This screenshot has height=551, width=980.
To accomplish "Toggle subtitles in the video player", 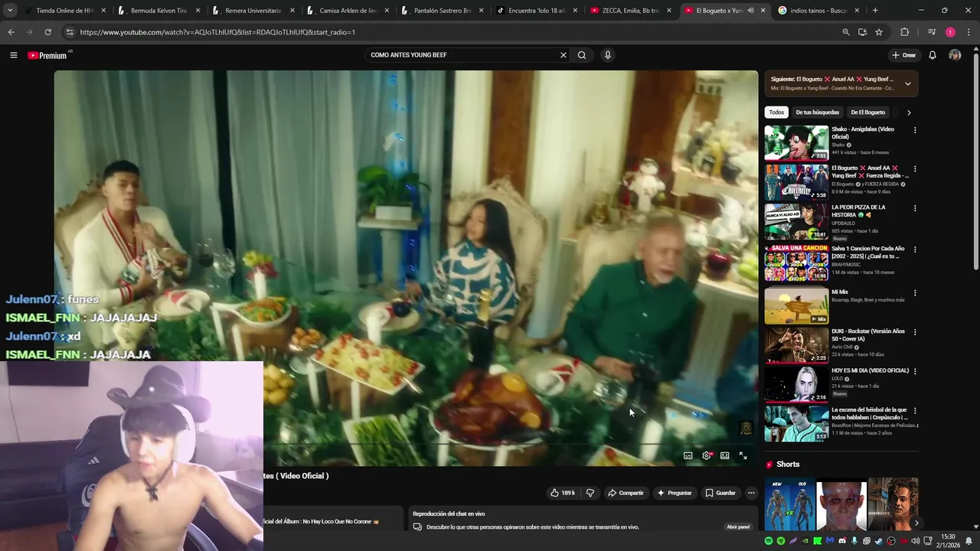I will pos(688,455).
